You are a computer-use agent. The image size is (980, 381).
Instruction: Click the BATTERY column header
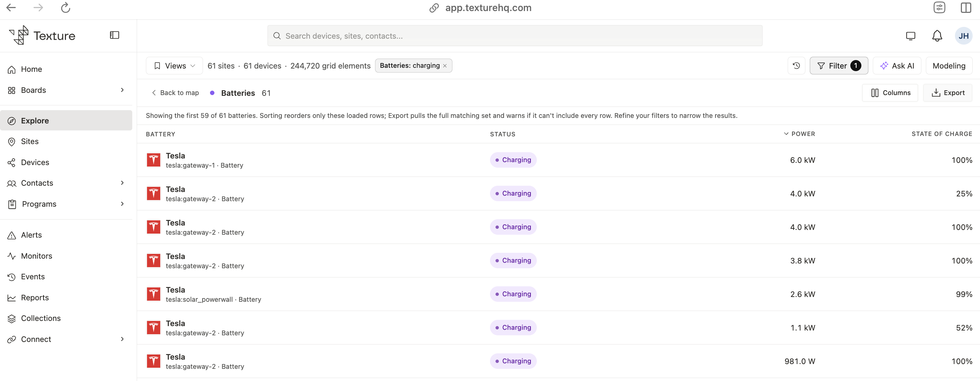coord(161,134)
